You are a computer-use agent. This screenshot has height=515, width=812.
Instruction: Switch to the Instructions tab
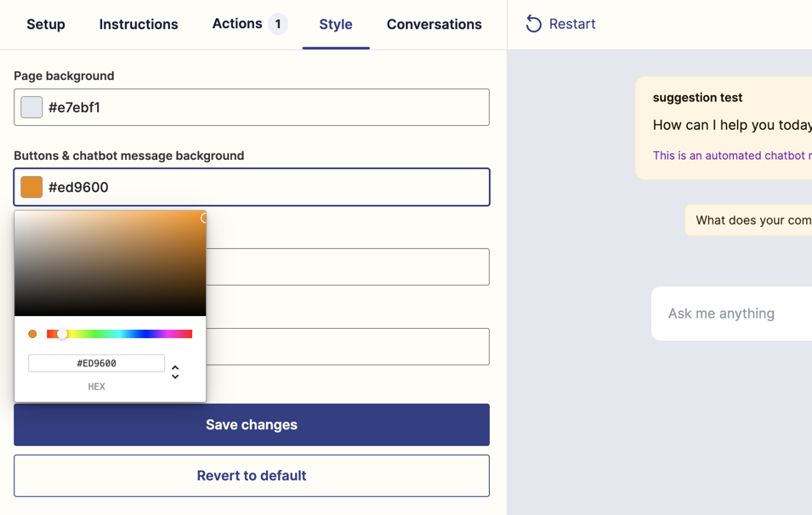pos(138,25)
